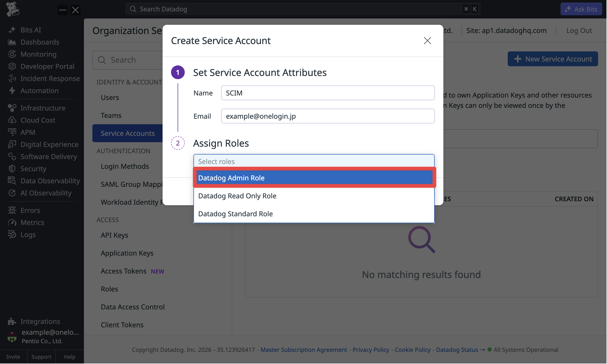Click Log Out link

pos(579,31)
